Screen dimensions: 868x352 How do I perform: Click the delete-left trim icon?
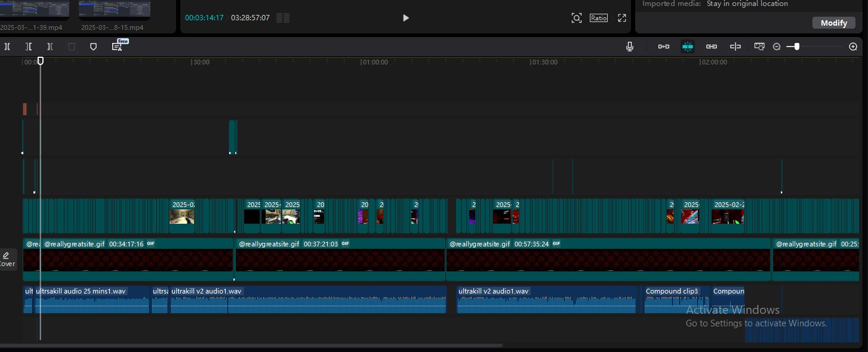29,47
